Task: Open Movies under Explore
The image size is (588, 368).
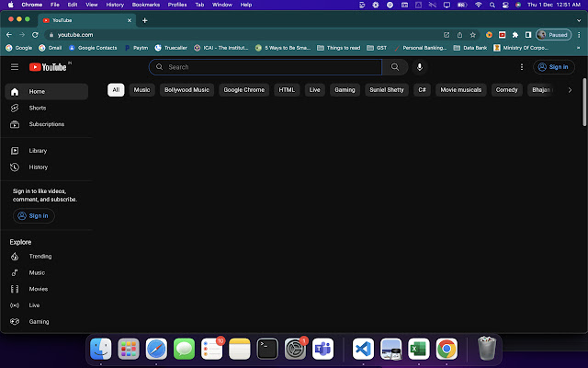Action: click(47, 289)
